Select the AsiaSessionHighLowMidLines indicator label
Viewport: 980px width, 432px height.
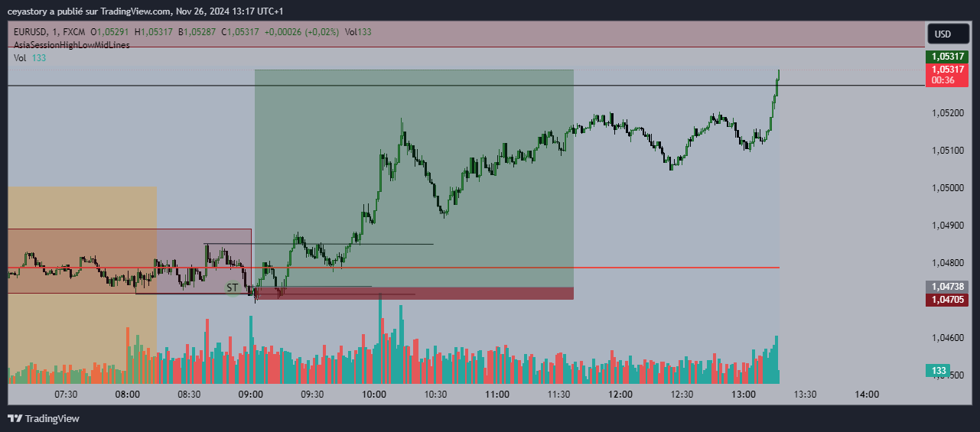click(72, 45)
